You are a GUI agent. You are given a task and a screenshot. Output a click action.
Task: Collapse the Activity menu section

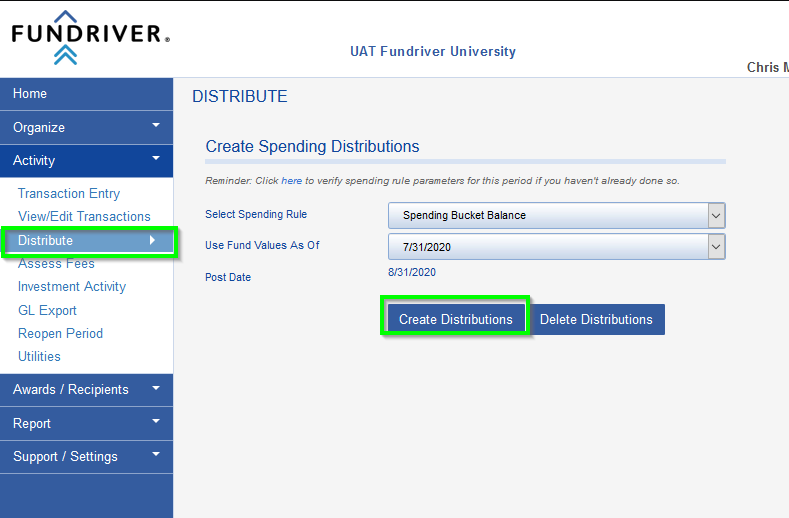(87, 161)
